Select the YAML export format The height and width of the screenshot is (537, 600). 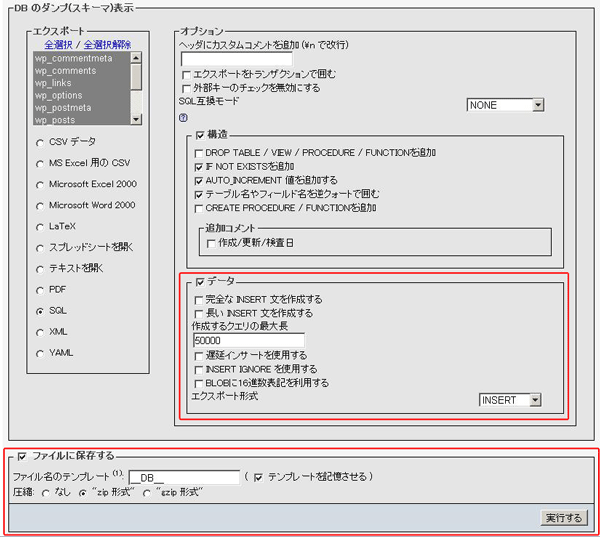[40, 354]
